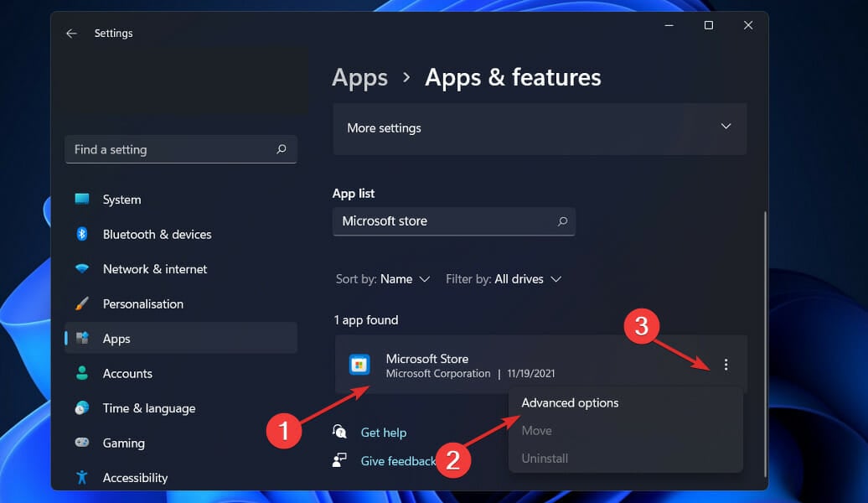Click the Get help link
This screenshot has width=868, height=503.
384,432
